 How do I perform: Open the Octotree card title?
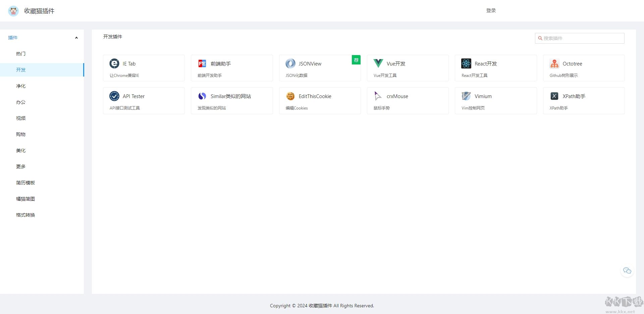click(x=572, y=63)
